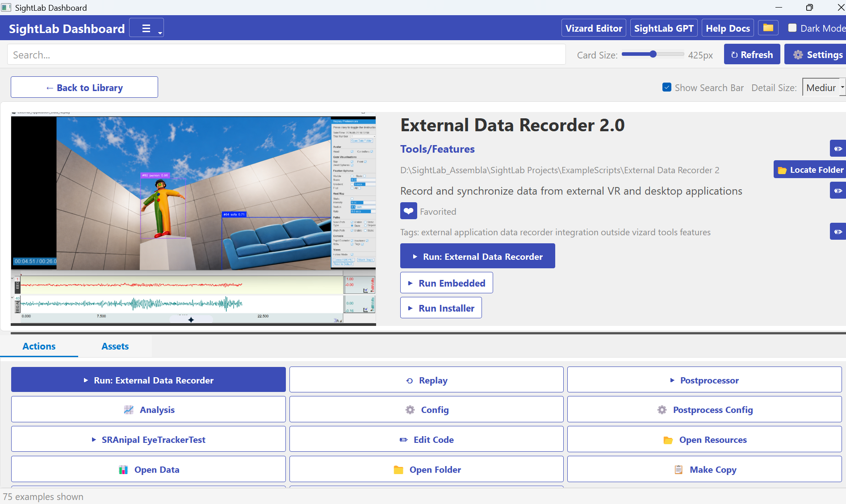
Task: Launch the Postprocessor action
Action: [704, 379]
